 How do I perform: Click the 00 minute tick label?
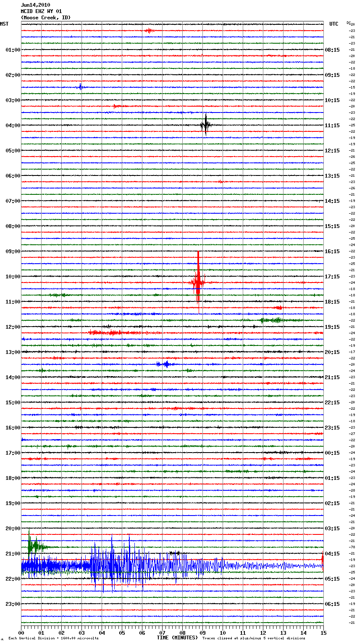pyautogui.click(x=21, y=633)
